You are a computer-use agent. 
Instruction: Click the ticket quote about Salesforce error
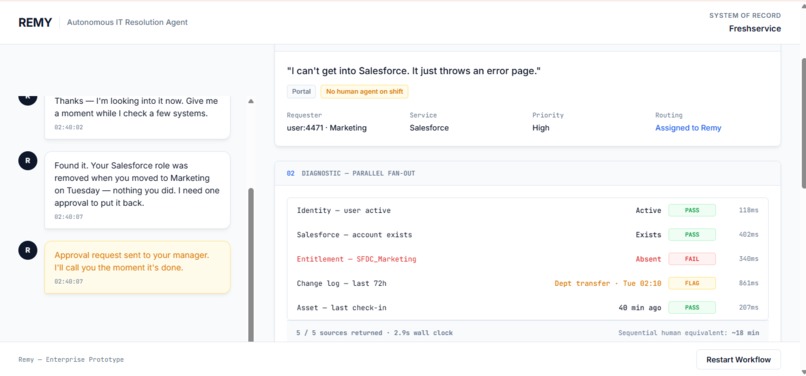point(414,71)
